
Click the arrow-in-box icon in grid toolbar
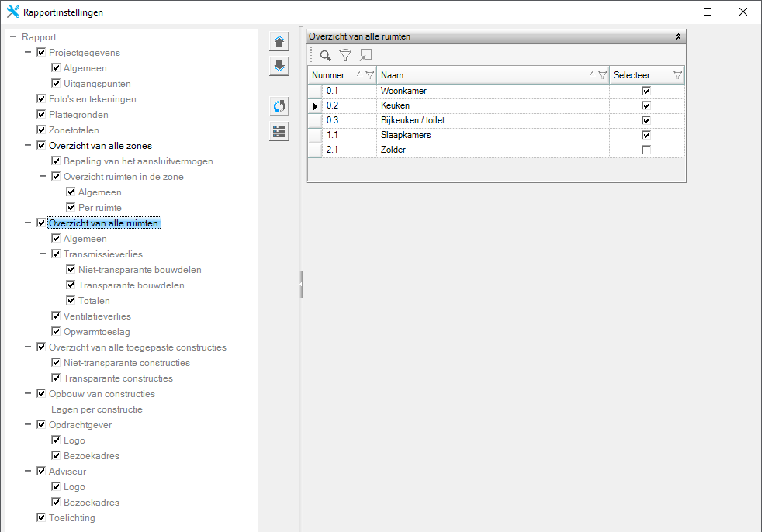tap(365, 55)
